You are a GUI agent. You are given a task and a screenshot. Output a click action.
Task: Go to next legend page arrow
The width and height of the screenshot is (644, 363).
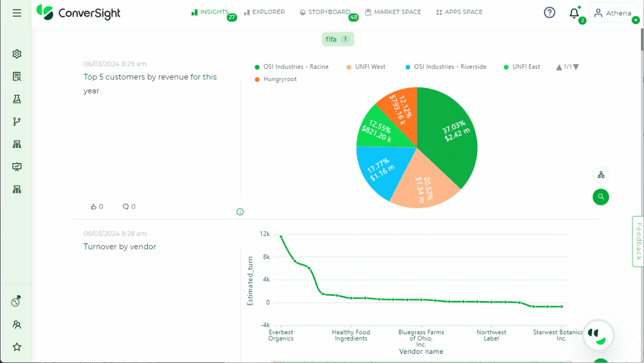(x=576, y=67)
